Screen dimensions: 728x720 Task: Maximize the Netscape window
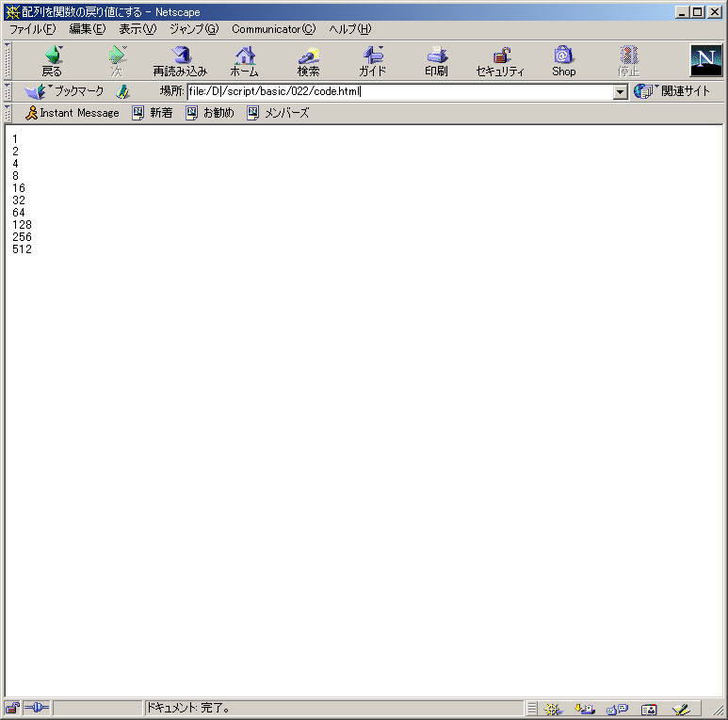pos(697,12)
